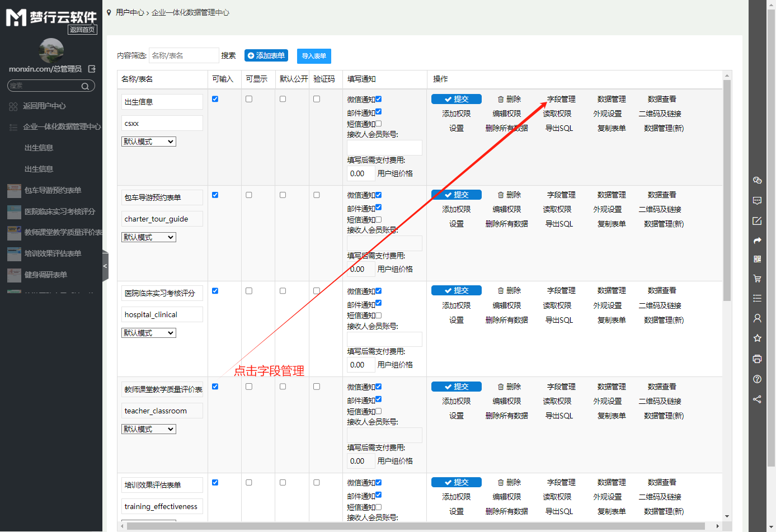This screenshot has height=532, width=776.
Task: Click the list icon beside 企业一体化数据管理中心
Action: [x=13, y=127]
